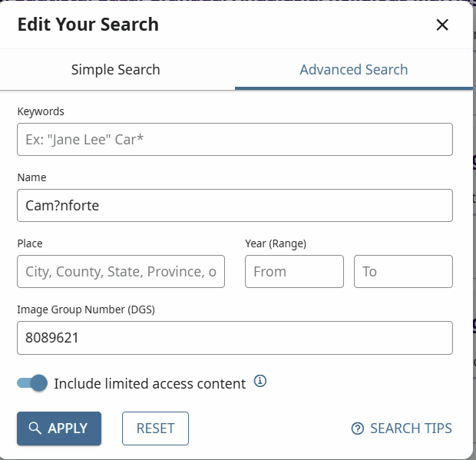Clear the form with the RESET button
This screenshot has height=460, width=476.
(x=155, y=429)
